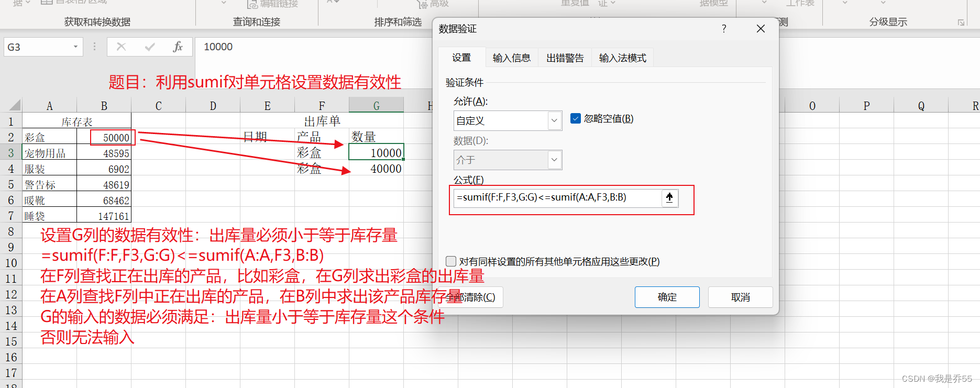This screenshot has height=388, width=980.
Task: Click cell with value 48595
Action: point(104,153)
